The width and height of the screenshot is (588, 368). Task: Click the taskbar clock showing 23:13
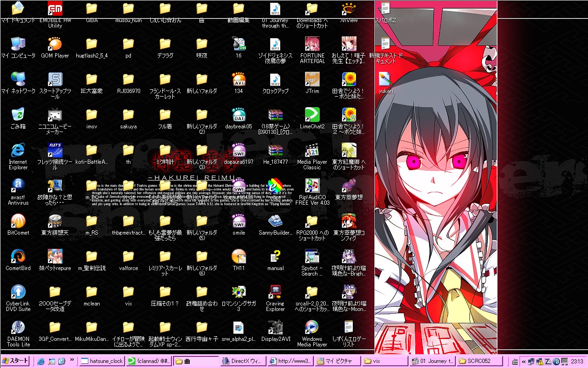pos(577,362)
